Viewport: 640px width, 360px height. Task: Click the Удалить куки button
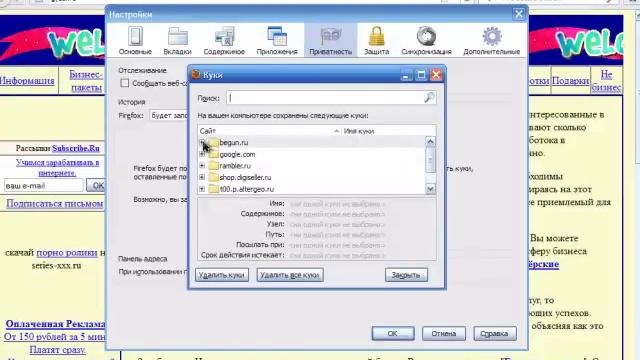click(x=222, y=275)
